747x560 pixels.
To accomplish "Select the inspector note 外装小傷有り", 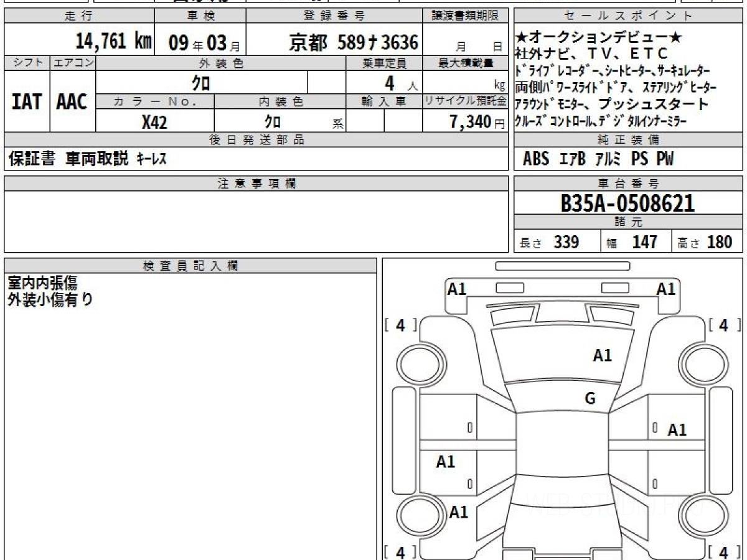I will (x=50, y=299).
